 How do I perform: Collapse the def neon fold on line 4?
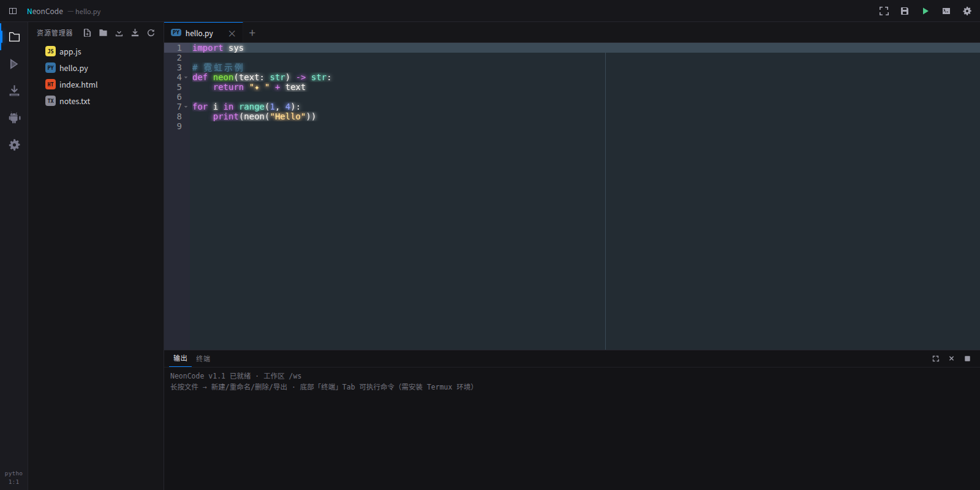(x=186, y=77)
